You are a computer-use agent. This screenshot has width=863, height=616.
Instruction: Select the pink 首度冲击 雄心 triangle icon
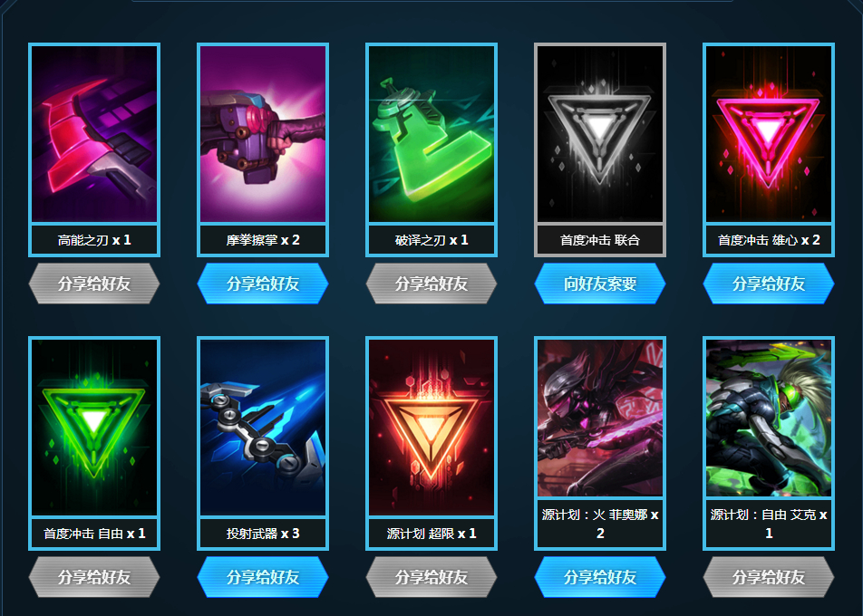769,134
